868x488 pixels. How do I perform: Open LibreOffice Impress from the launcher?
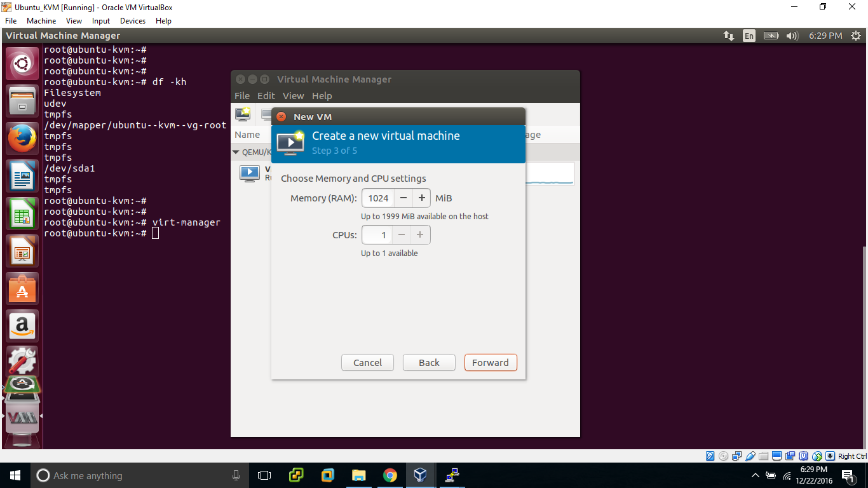pyautogui.click(x=22, y=251)
